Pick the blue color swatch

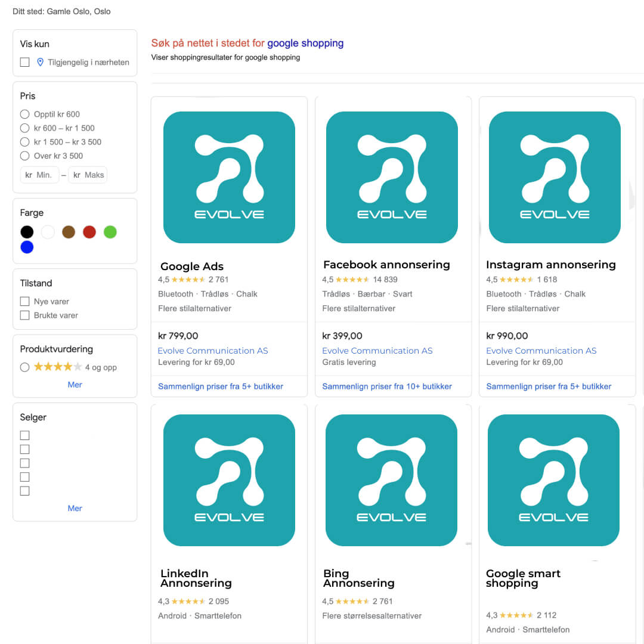point(27,247)
